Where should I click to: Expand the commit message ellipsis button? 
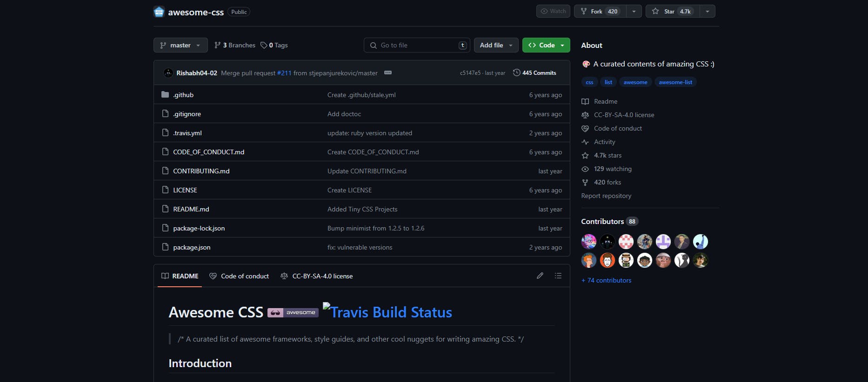388,73
